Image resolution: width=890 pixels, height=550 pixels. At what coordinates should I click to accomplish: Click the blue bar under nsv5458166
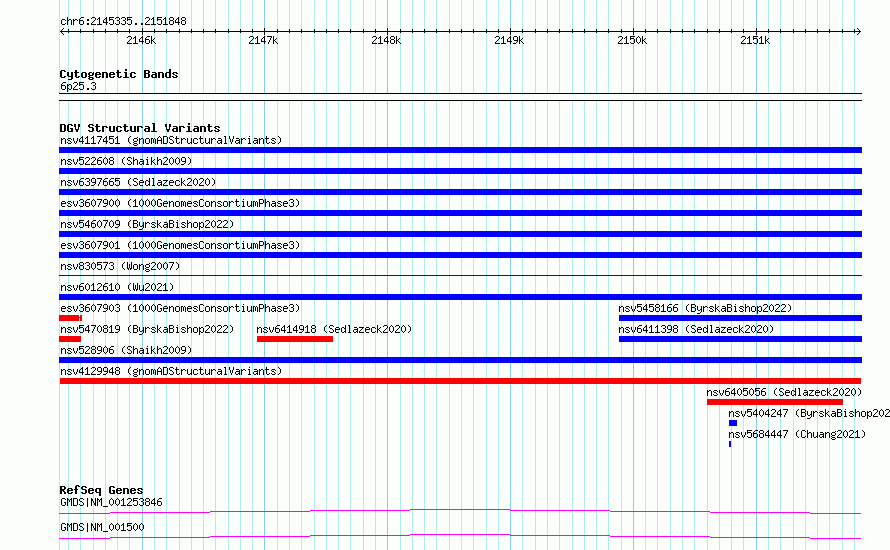[740, 318]
